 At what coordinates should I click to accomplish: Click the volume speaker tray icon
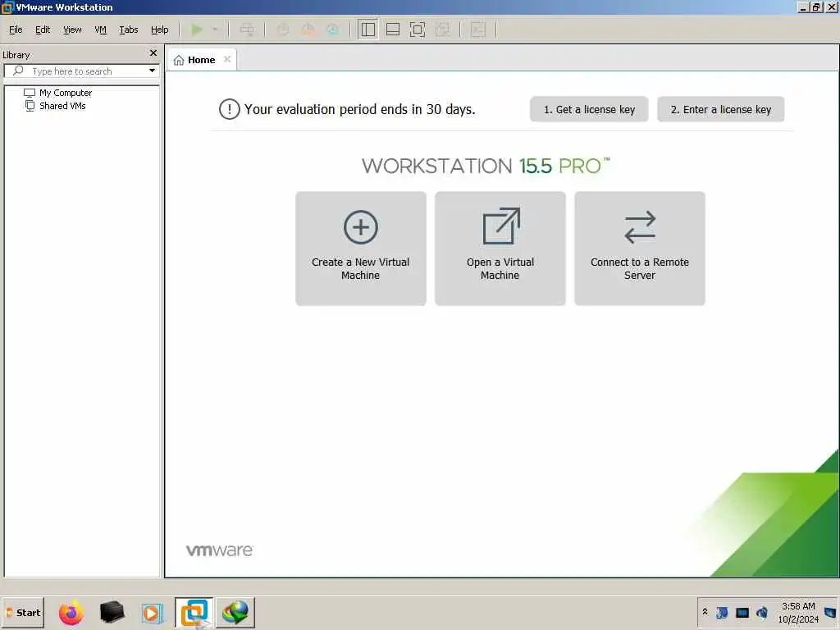762,612
